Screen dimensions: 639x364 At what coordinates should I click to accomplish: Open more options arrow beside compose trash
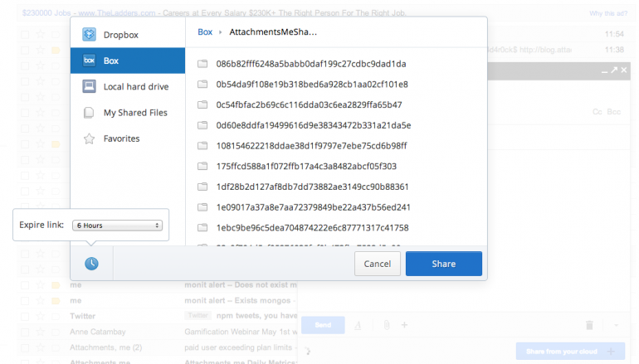point(615,325)
